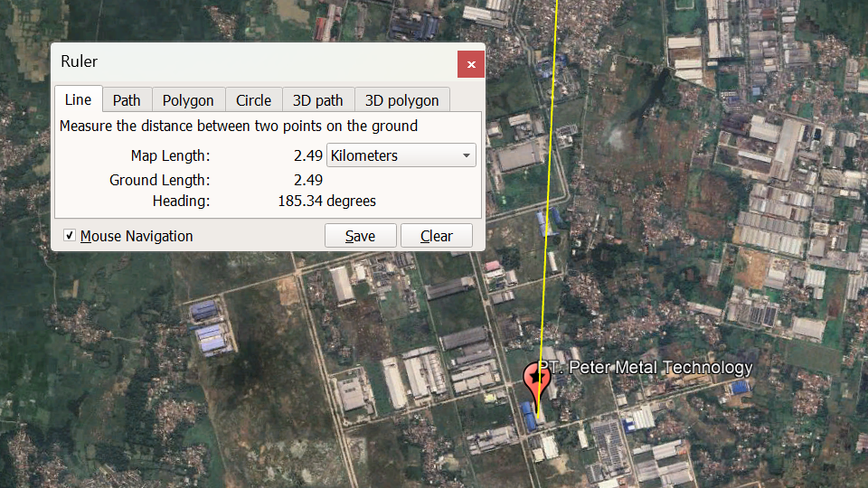
Task: Switch to the Line tab
Action: [x=78, y=99]
